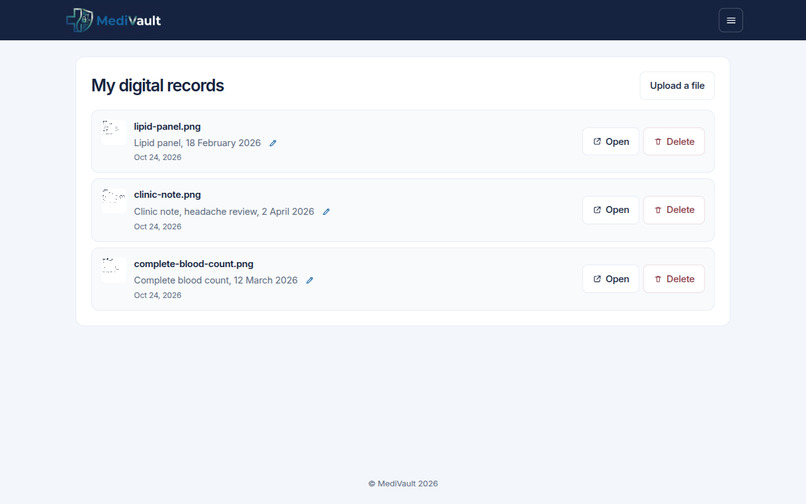Click Upload a file button
Screen dimensions: 806x504
(x=677, y=86)
